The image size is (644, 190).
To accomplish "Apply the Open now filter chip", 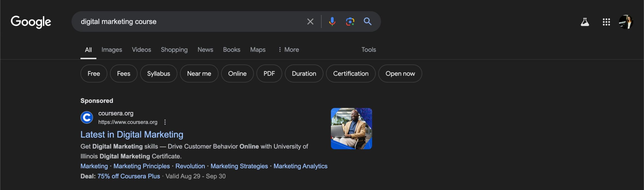I will pyautogui.click(x=400, y=74).
